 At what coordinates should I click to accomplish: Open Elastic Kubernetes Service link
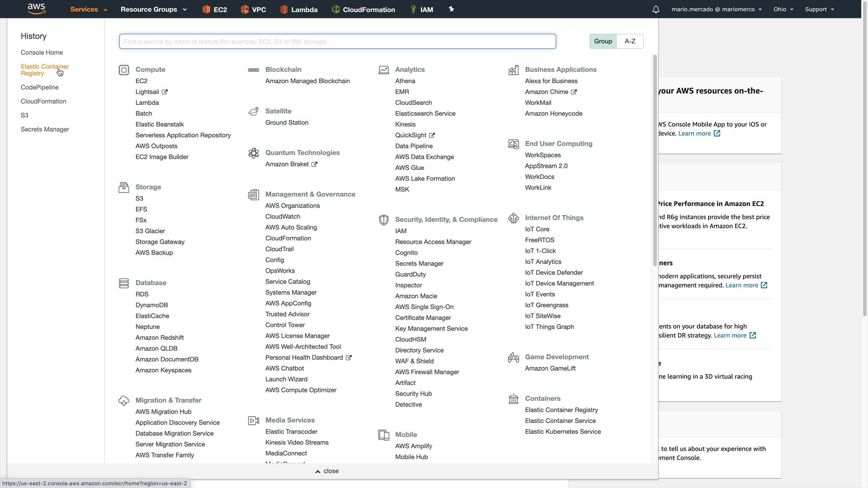[562, 432]
